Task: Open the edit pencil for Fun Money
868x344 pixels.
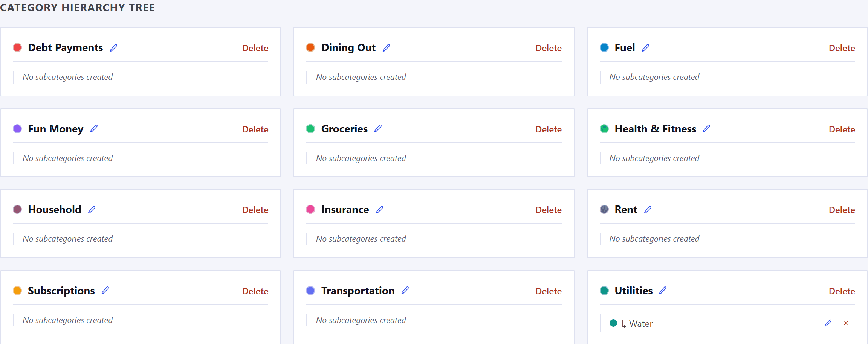Action: click(94, 129)
